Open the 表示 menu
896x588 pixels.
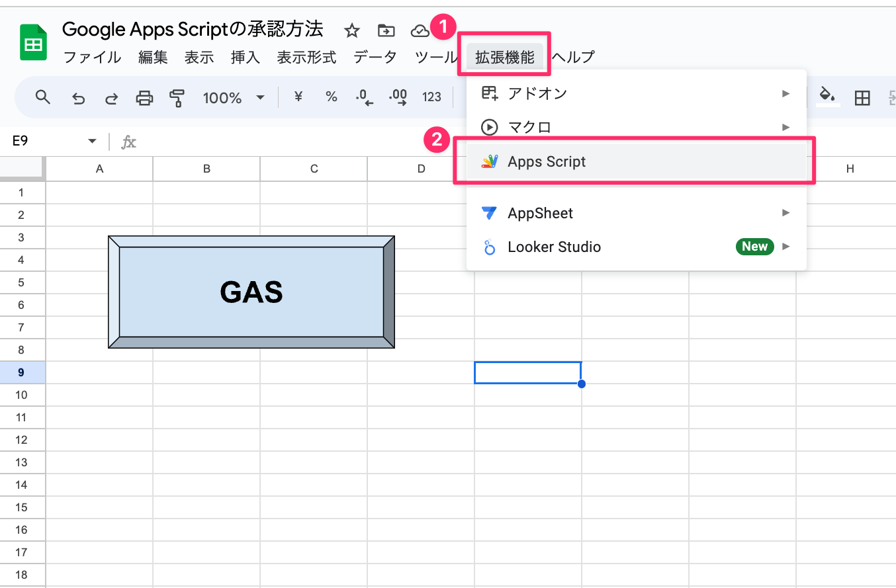[199, 58]
